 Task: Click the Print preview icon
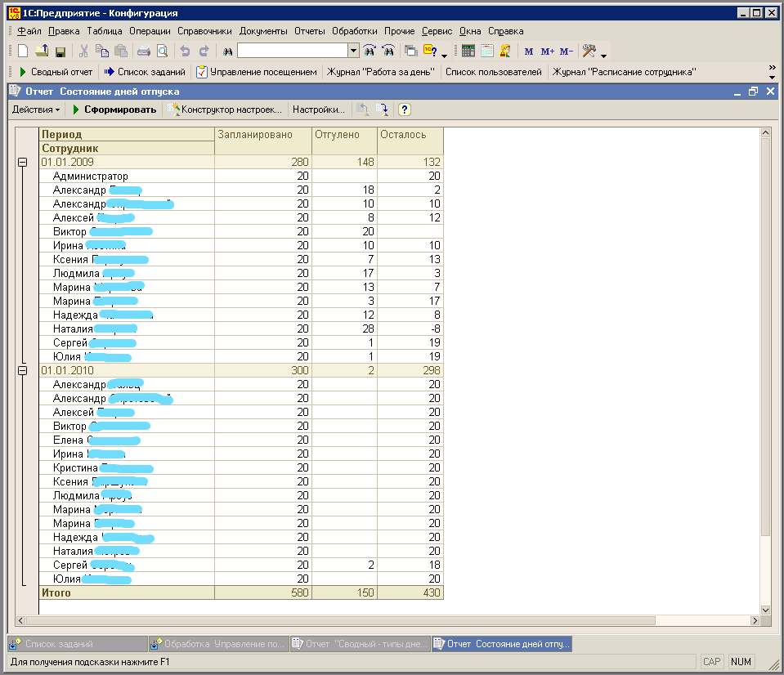163,51
